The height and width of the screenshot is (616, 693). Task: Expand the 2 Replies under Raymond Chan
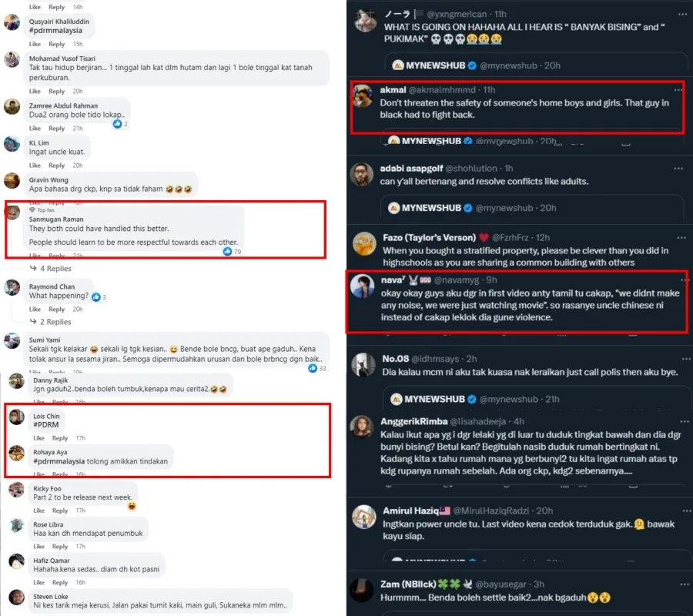[54, 322]
